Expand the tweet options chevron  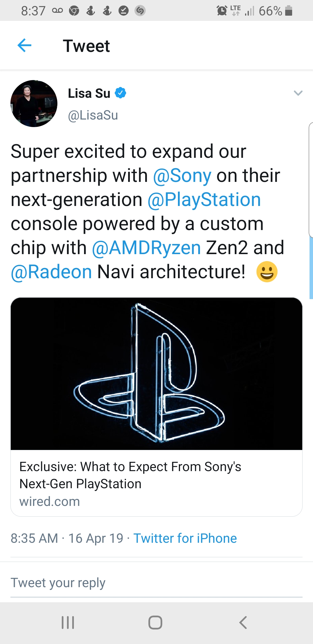[x=298, y=93]
